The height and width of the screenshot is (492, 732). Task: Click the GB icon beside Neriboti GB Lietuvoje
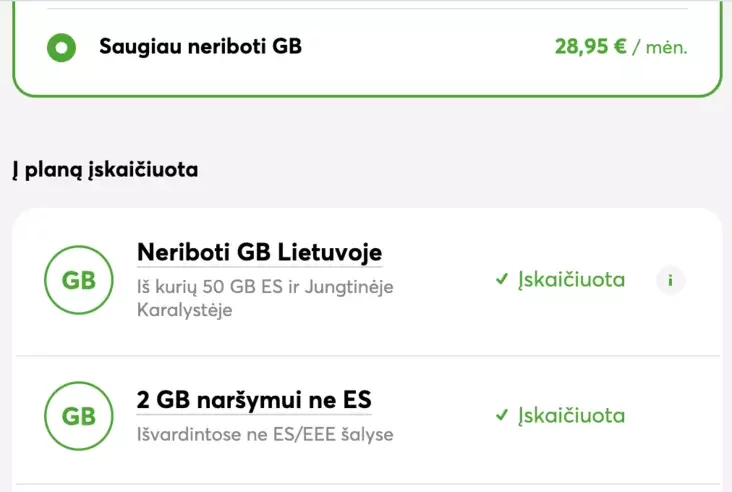[x=79, y=281]
